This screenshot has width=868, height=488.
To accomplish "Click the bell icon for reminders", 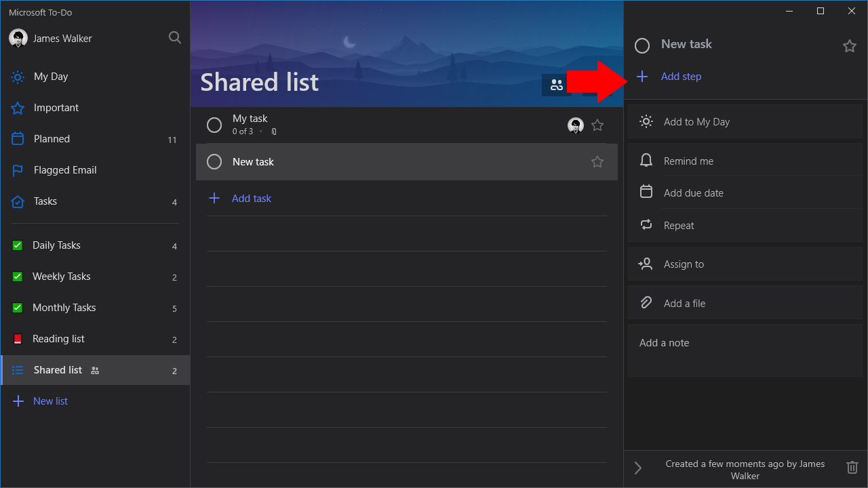I will coord(646,161).
